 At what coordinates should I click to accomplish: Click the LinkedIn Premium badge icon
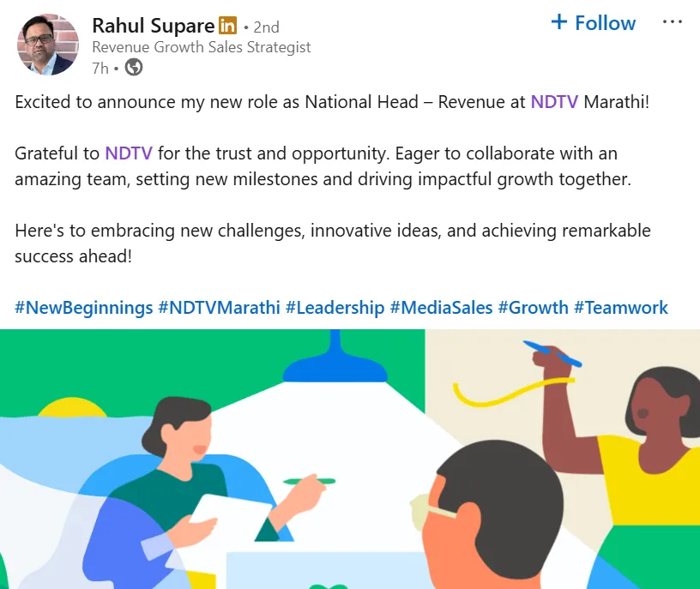pos(228,26)
